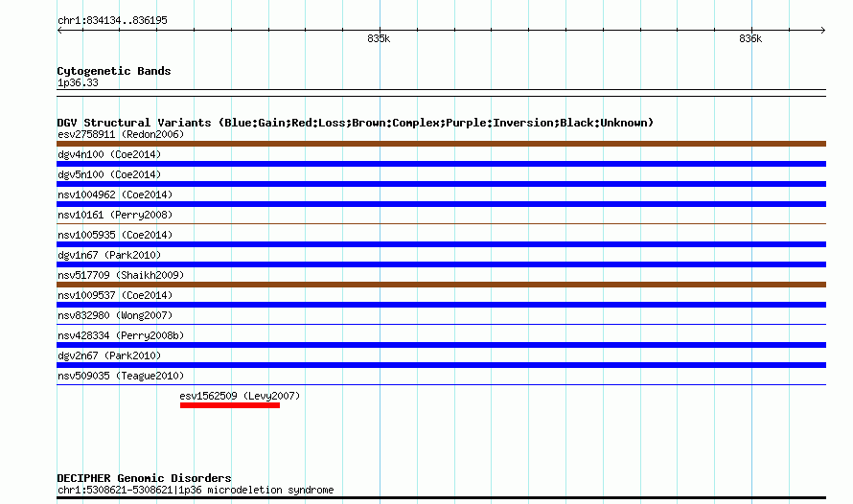Select the blue nsv1009537 gain bar
Screen dimensions: 853x504
click(441, 305)
